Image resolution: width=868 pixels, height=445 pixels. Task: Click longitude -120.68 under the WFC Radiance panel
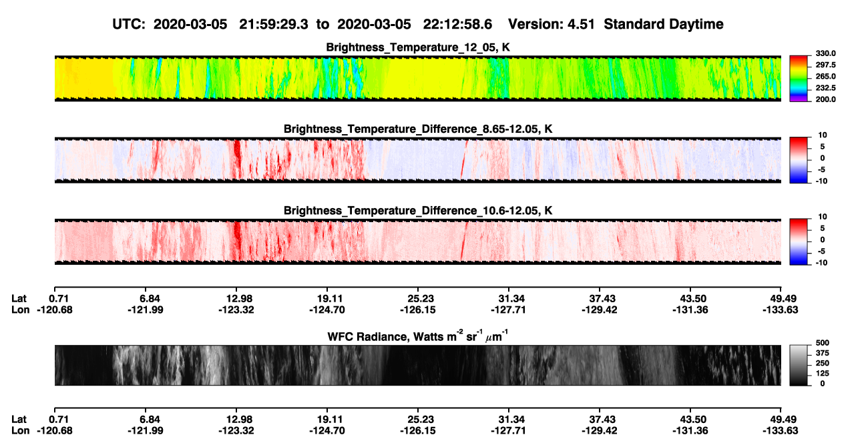click(55, 430)
